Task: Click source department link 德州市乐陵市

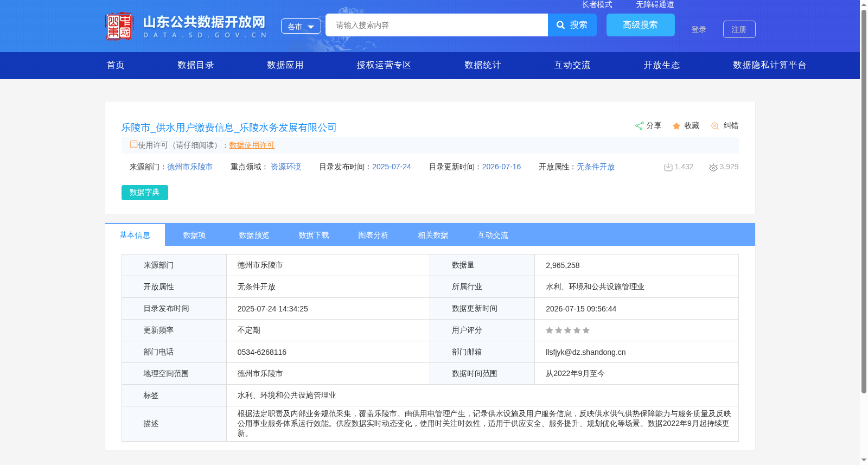Action: tap(190, 167)
